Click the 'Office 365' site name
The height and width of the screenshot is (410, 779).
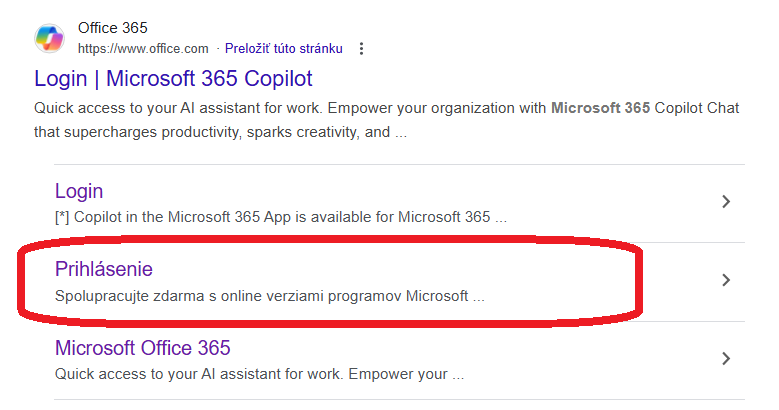point(112,28)
